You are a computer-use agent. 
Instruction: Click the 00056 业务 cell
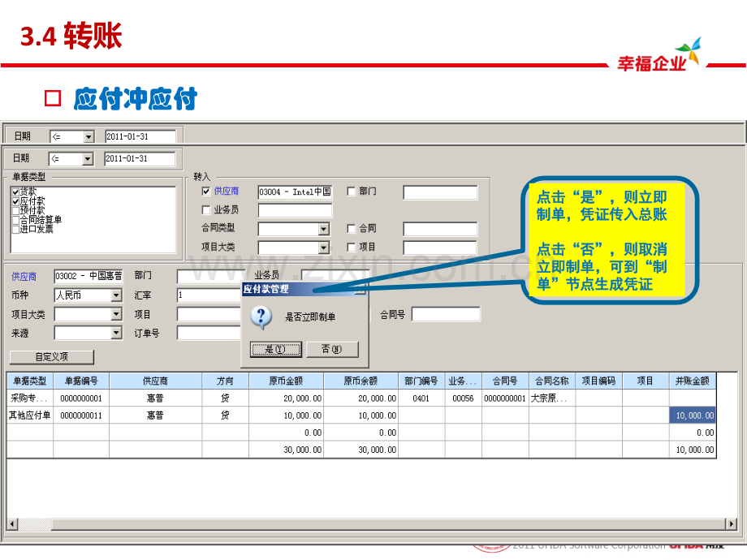click(463, 398)
